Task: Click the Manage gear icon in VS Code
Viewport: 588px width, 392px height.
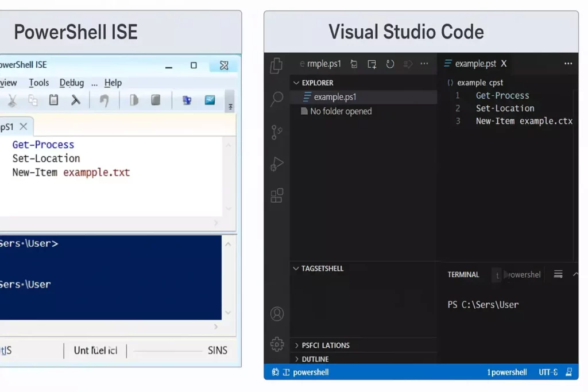Action: (277, 344)
